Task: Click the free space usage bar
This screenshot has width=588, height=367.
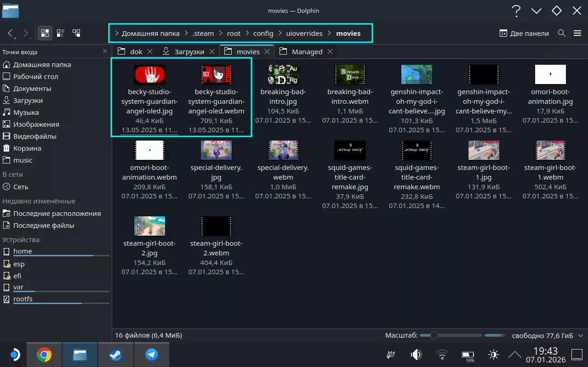Action: 495,335
